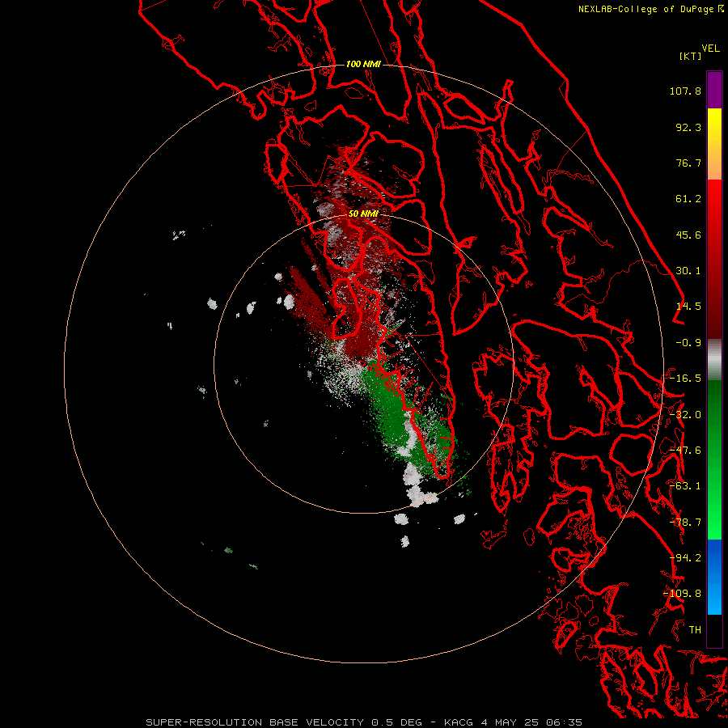The height and width of the screenshot is (728, 728).
Task: Select the -94.2 velocity scale value
Action: pos(685,558)
